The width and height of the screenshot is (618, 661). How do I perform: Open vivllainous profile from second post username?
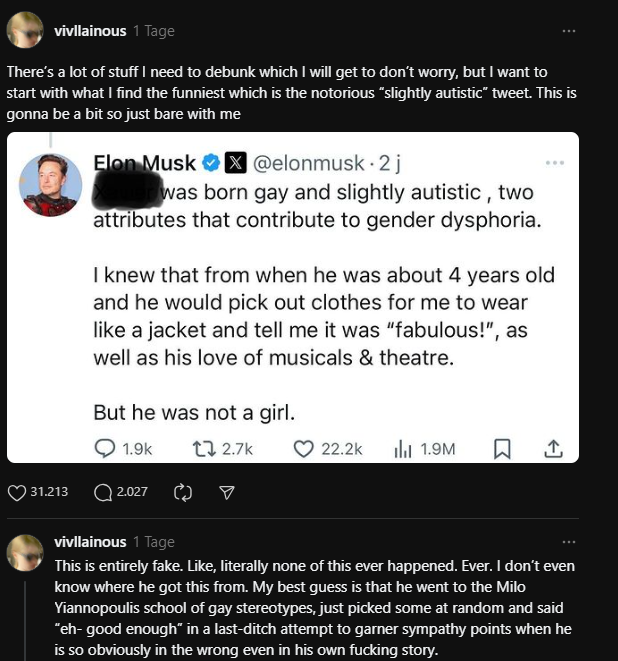pyautogui.click(x=90, y=542)
